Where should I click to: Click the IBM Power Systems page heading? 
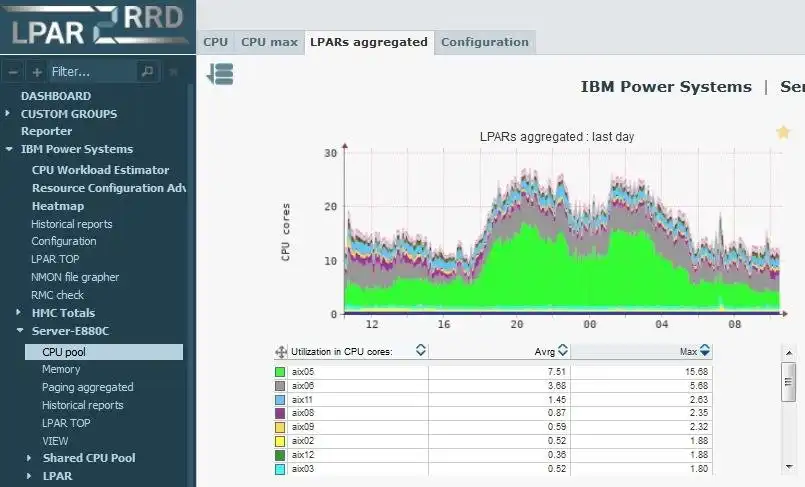[x=666, y=87]
